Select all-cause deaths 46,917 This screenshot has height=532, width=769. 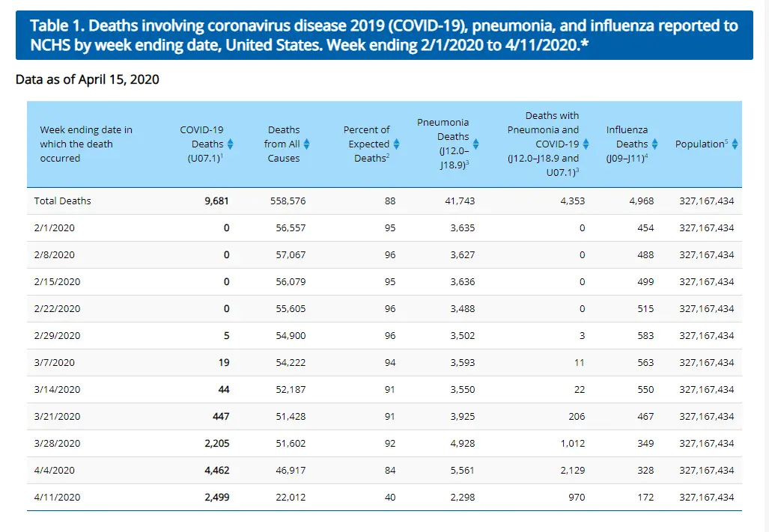[x=291, y=471]
